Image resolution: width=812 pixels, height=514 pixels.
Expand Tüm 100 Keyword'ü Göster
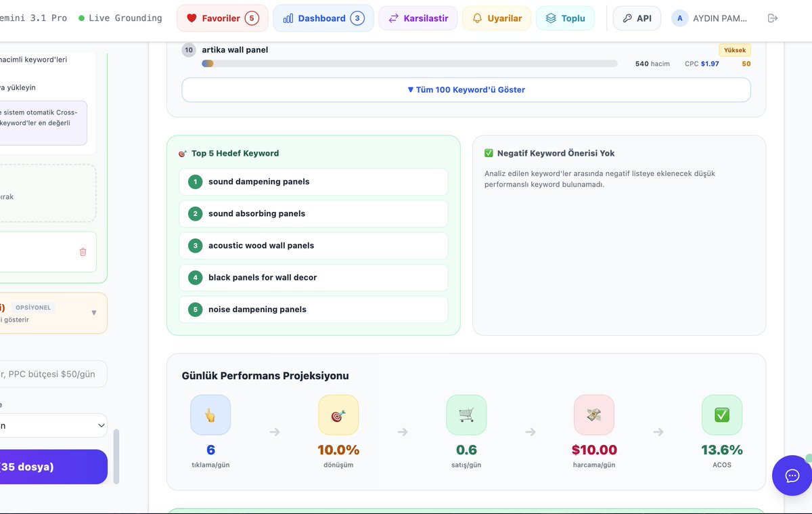pyautogui.click(x=466, y=89)
